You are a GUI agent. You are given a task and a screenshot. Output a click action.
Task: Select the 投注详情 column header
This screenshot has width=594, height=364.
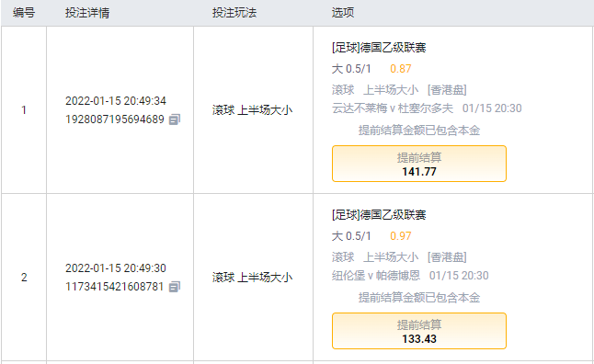(x=87, y=13)
